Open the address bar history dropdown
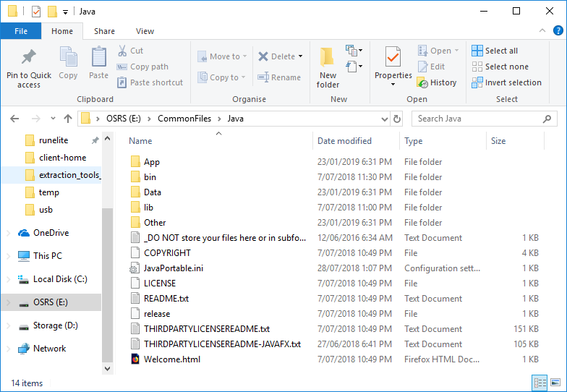This screenshot has width=567, height=392. 383,119
